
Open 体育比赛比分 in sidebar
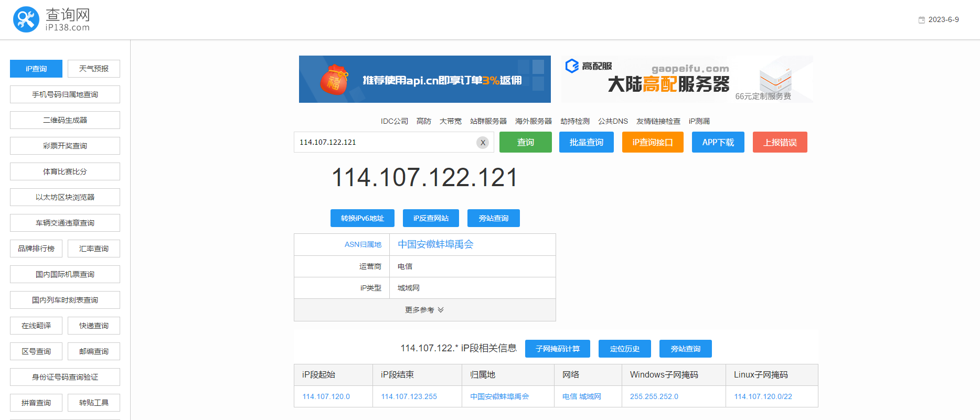(x=65, y=171)
